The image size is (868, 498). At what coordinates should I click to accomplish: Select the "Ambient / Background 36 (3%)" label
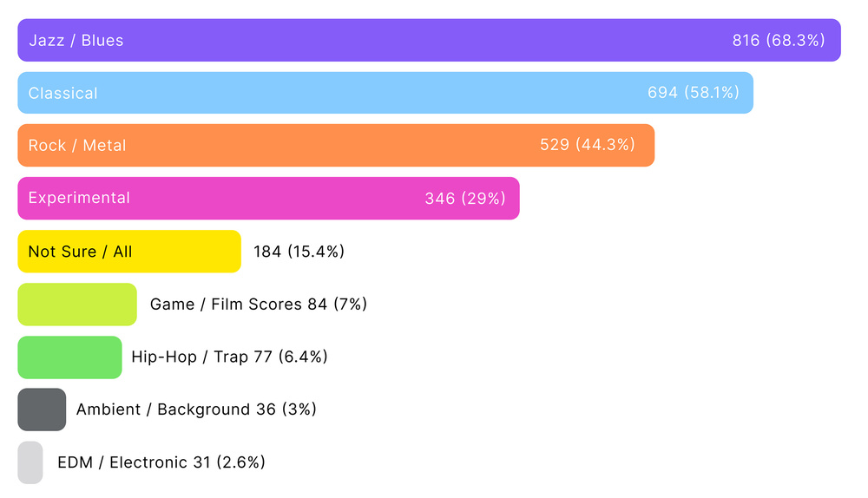(196, 410)
